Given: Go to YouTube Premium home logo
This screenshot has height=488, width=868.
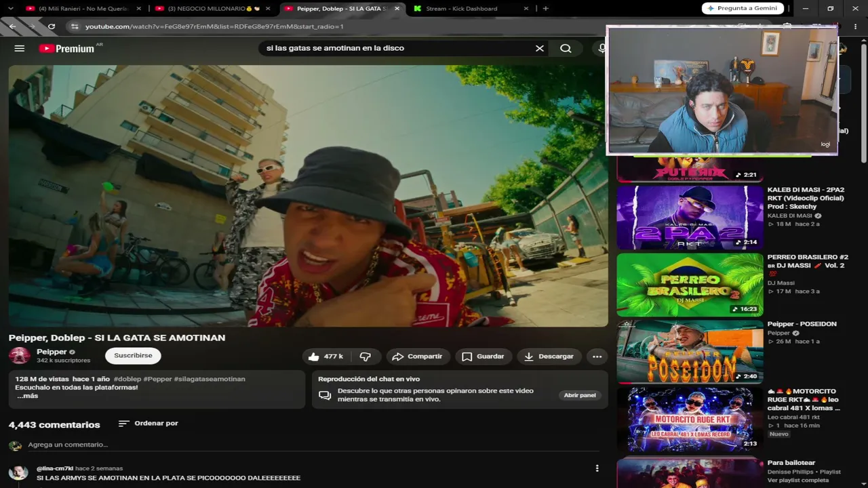Looking at the screenshot, I should (x=67, y=48).
